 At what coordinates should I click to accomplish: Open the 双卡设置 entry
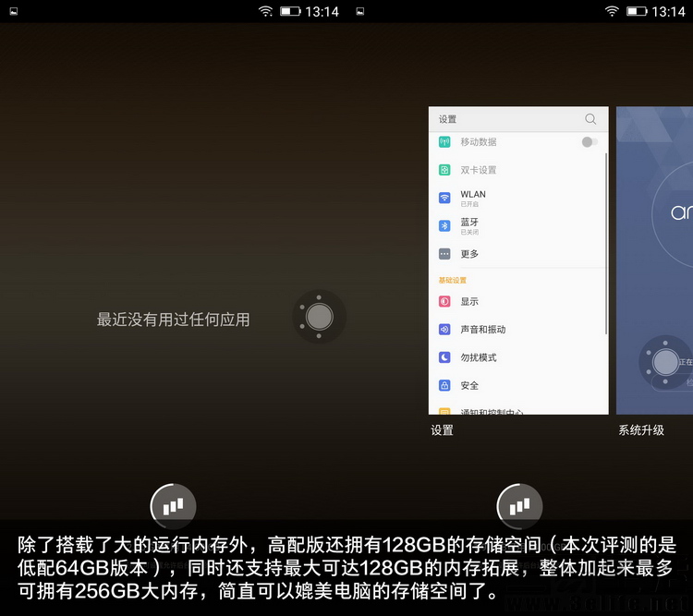coord(518,170)
